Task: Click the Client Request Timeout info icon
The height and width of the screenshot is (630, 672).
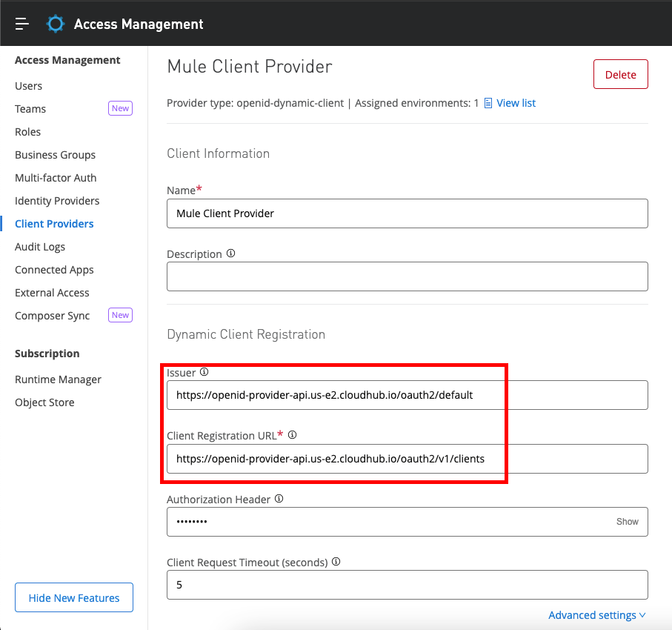Action: tap(336, 562)
